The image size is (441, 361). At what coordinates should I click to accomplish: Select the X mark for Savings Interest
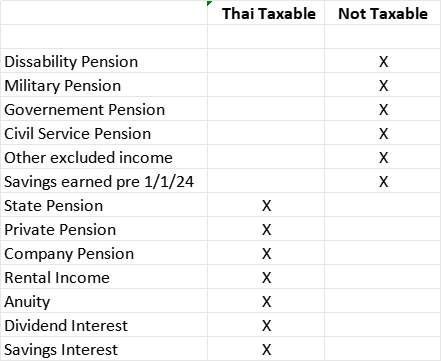tap(266, 350)
